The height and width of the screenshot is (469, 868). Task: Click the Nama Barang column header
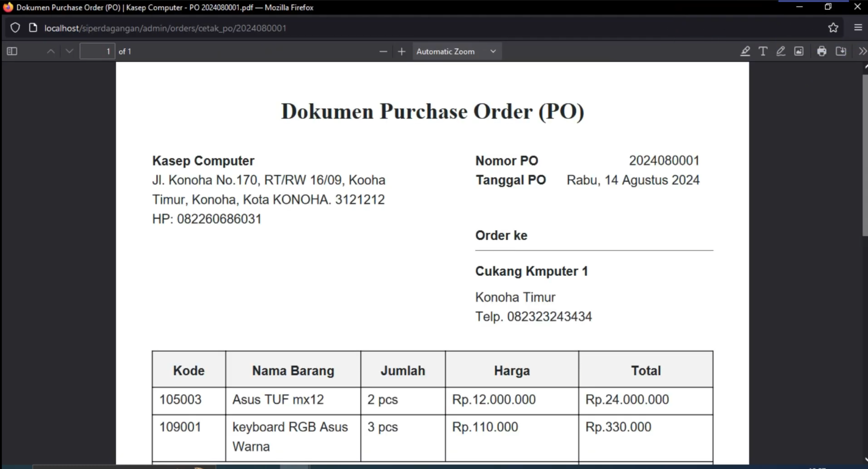[293, 370]
